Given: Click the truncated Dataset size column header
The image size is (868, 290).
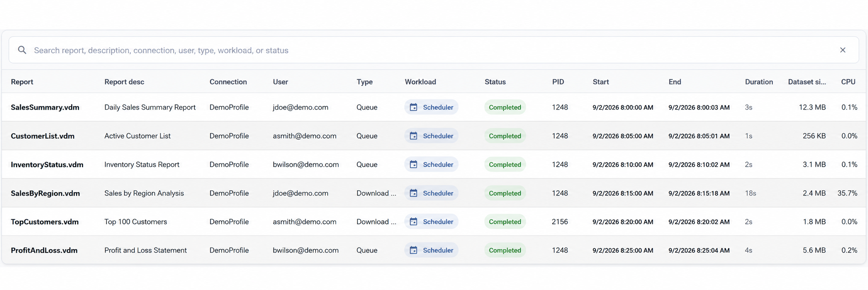Looking at the screenshot, I should click(807, 82).
